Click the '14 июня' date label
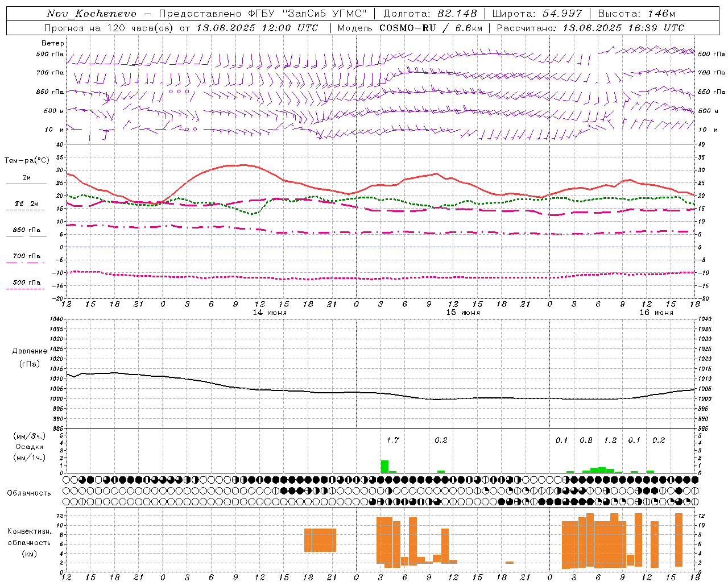 click(x=270, y=313)
